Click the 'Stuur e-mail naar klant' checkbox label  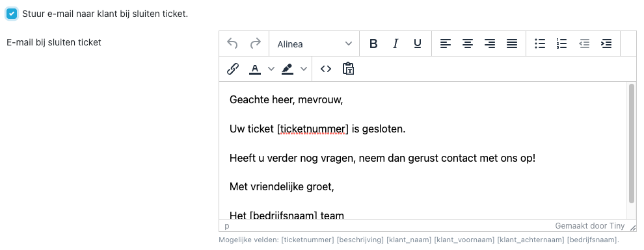[105, 14]
